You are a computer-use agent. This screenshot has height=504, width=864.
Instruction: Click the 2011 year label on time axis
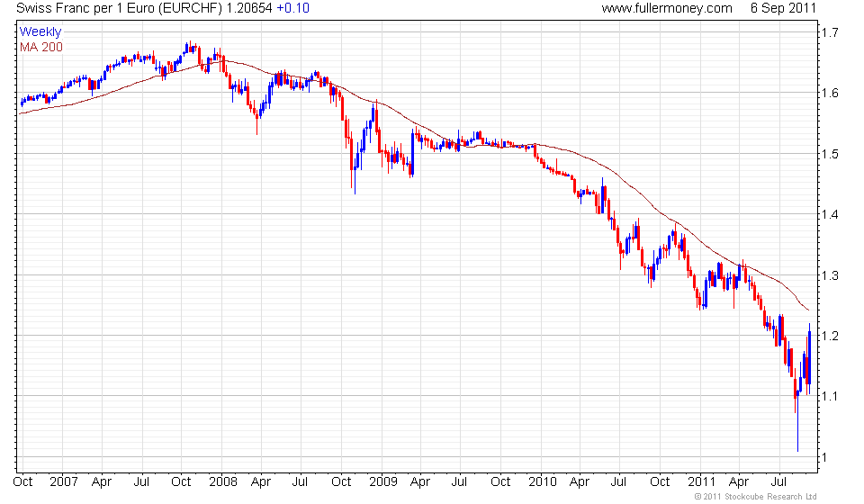click(701, 482)
